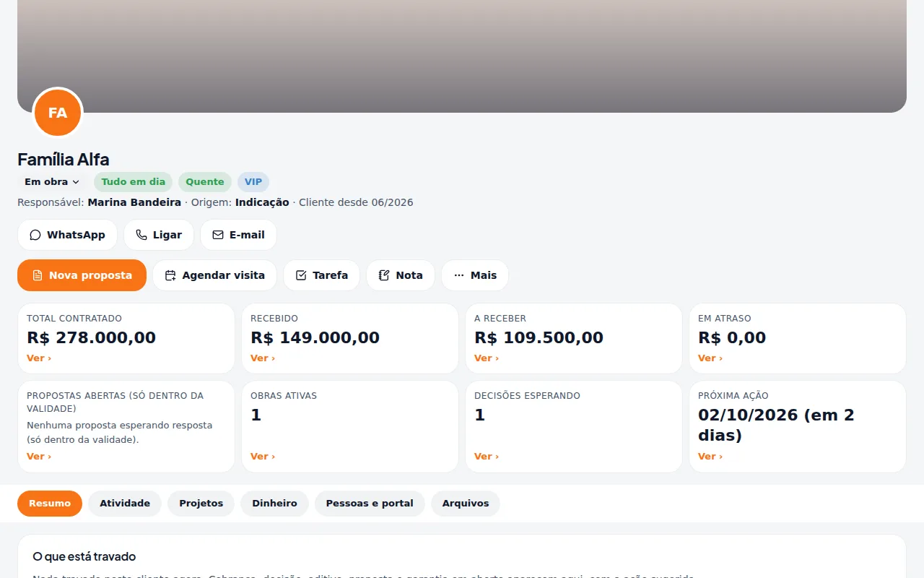Open the Em obra status dropdown
Image resolution: width=924 pixels, height=578 pixels.
pyautogui.click(x=52, y=182)
